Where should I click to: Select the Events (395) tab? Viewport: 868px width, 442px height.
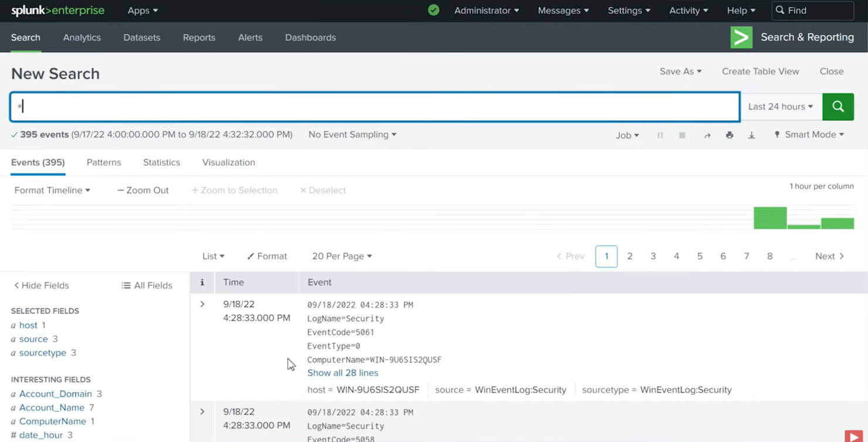point(38,162)
